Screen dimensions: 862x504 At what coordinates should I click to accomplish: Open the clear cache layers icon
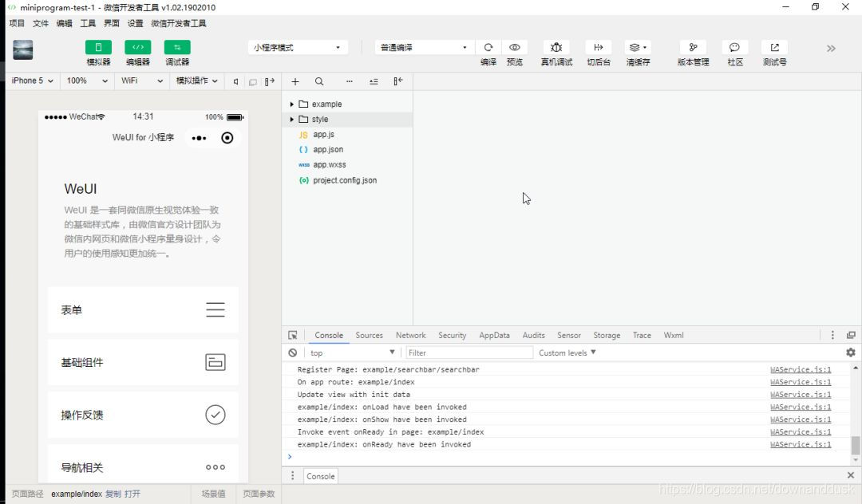(638, 47)
